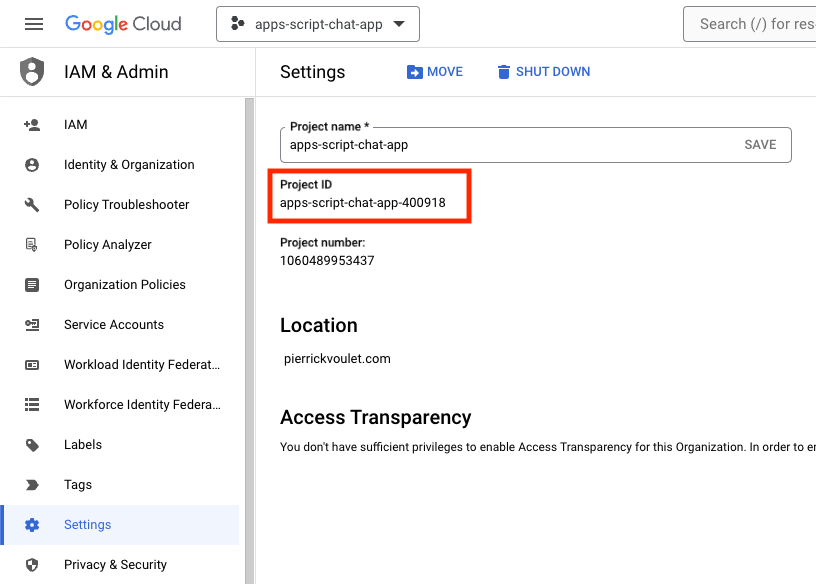Click the SHUT DOWN button
Image resolution: width=816 pixels, height=584 pixels.
[x=543, y=72]
